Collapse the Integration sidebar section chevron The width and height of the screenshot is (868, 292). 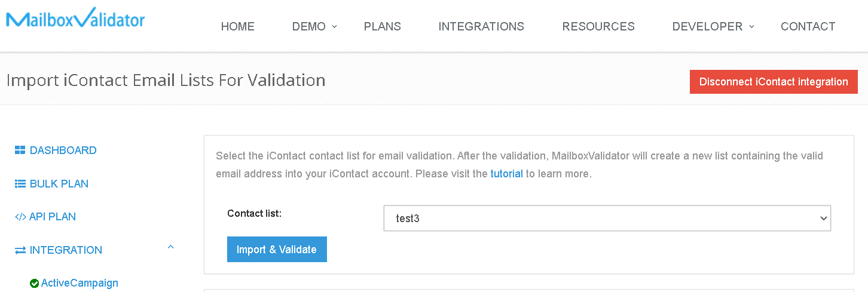coord(170,247)
